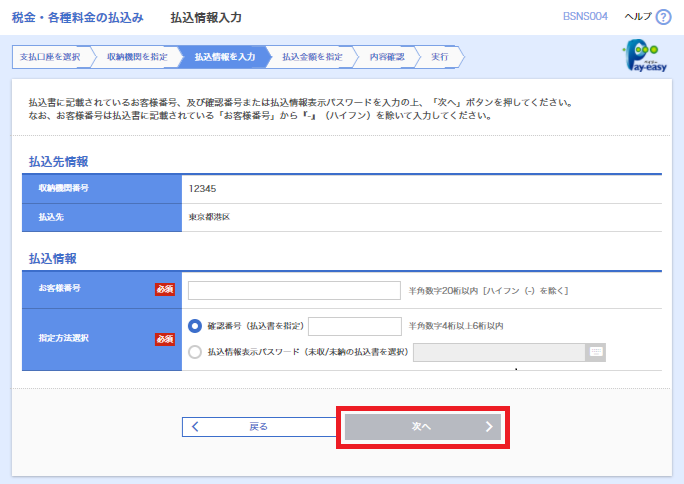Focus the お客様番号 input field

point(294,291)
